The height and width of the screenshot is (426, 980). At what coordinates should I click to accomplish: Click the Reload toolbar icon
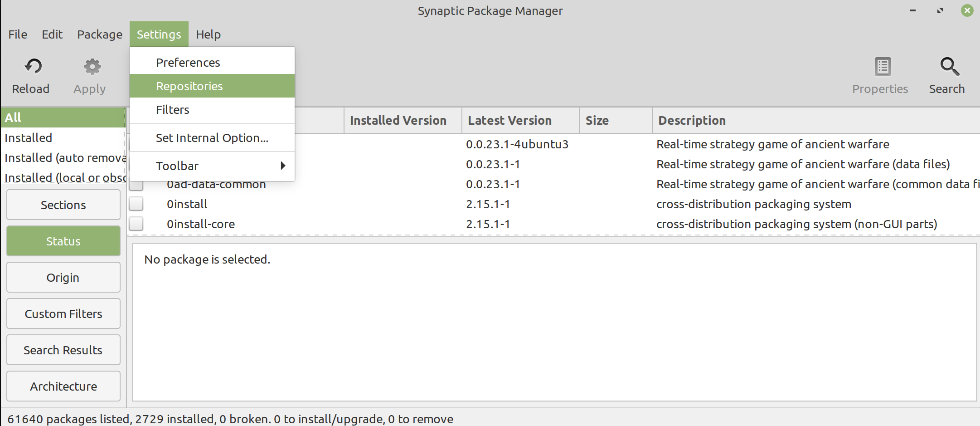click(x=33, y=67)
